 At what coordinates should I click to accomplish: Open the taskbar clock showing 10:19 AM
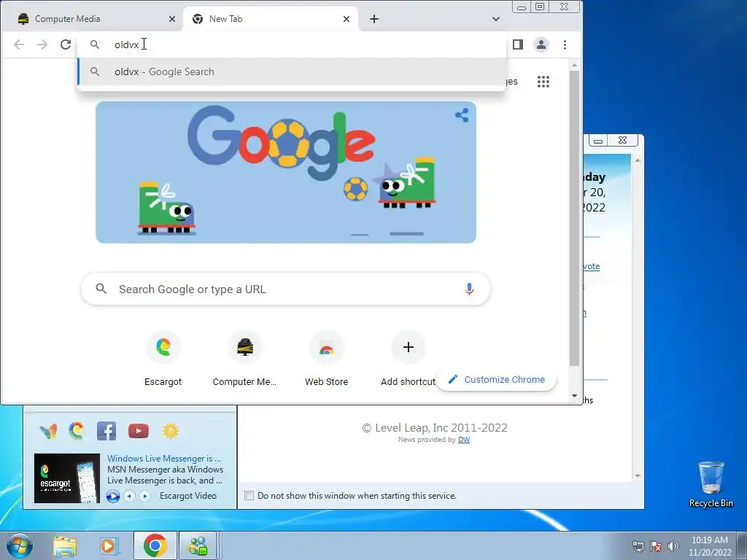tap(710, 546)
